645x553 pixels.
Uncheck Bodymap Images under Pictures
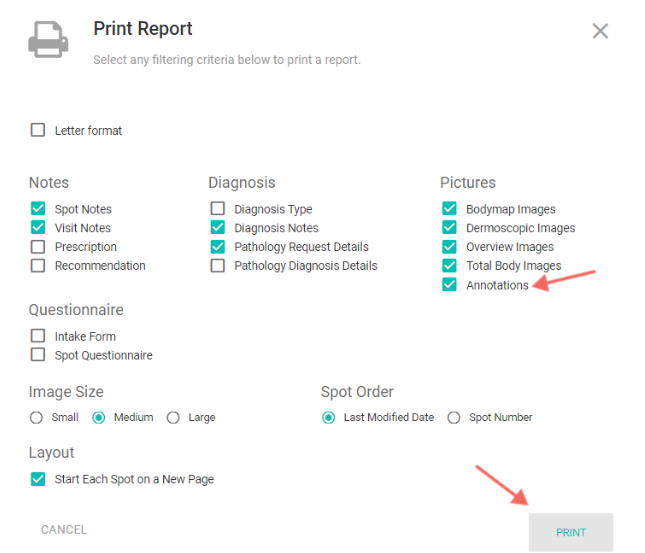[x=450, y=209]
